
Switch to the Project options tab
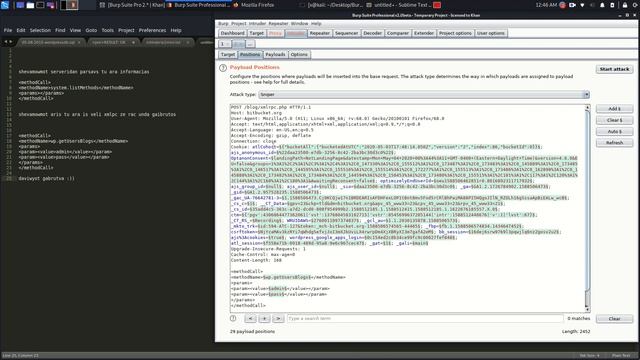[x=455, y=33]
